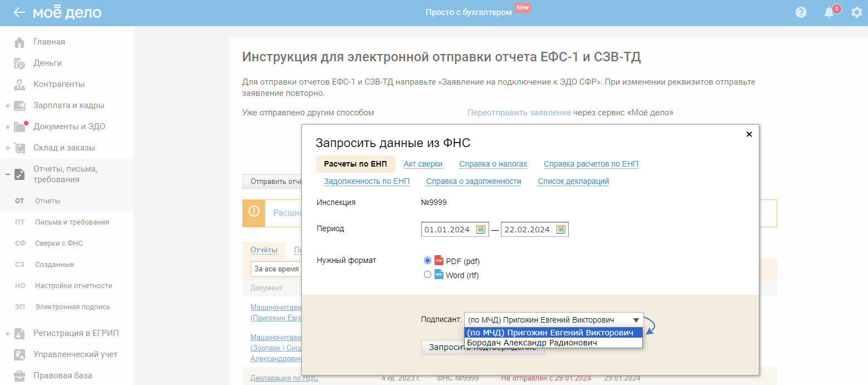Click Просто с бухгалтером header link
868x385 pixels.
[x=469, y=12]
